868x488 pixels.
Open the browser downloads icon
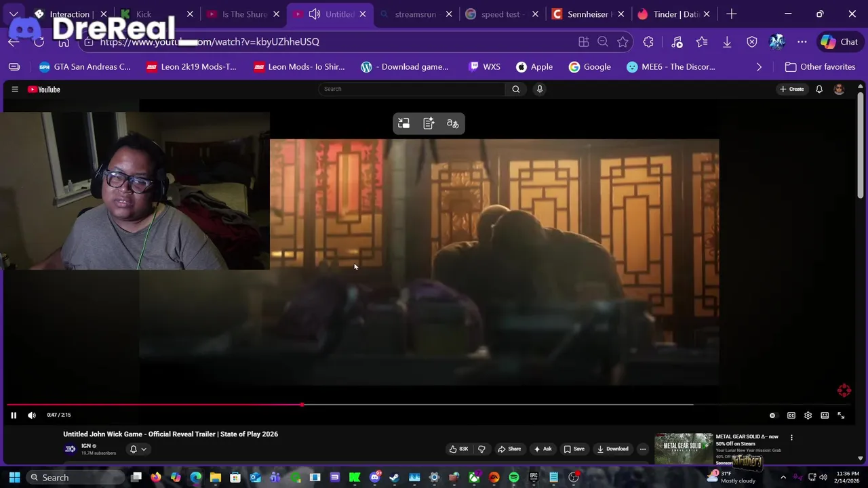pos(727,42)
